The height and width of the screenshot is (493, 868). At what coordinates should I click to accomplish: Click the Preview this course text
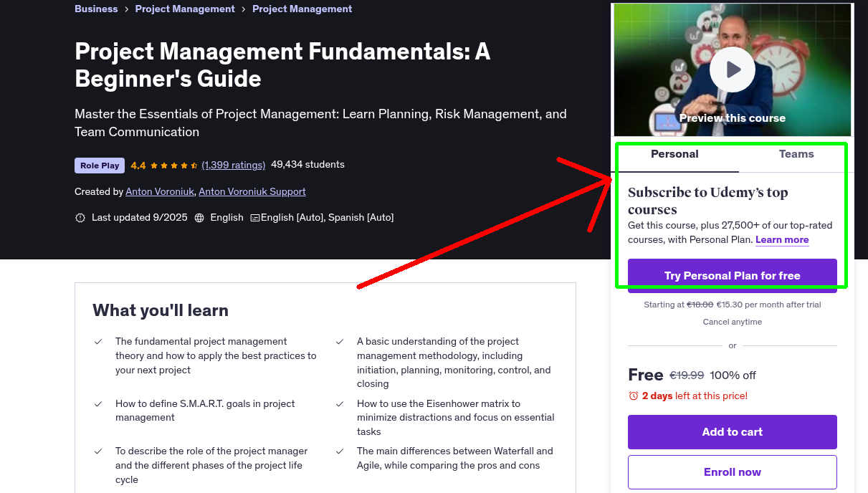click(x=733, y=118)
